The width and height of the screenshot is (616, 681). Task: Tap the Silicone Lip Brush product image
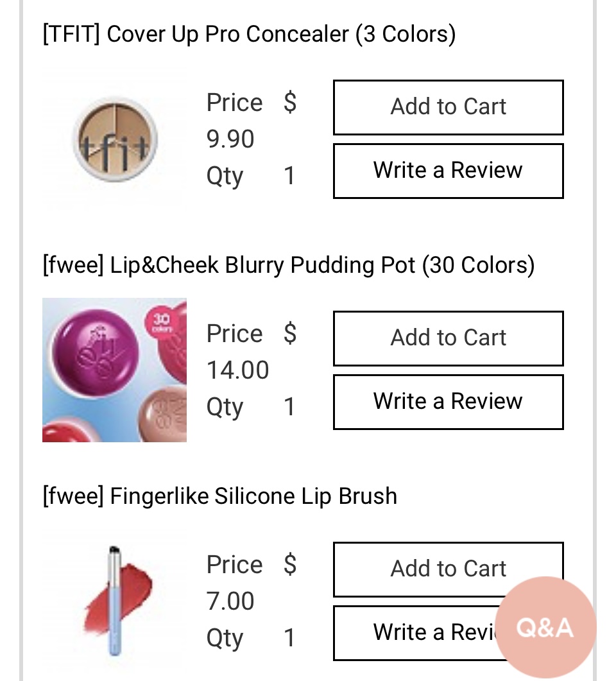pyautogui.click(x=114, y=601)
